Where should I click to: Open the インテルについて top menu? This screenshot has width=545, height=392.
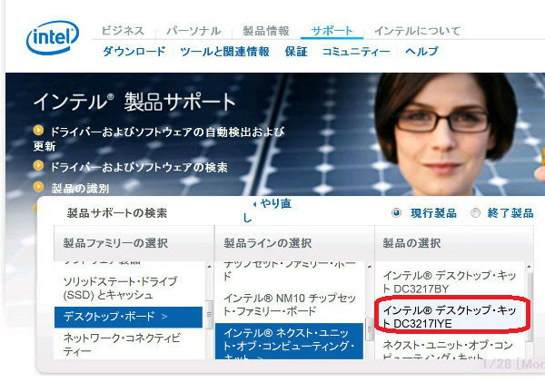pyautogui.click(x=418, y=31)
